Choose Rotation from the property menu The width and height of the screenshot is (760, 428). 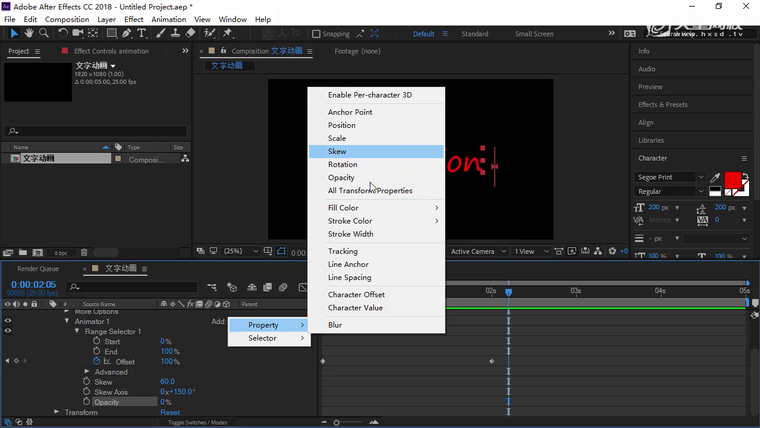click(342, 165)
